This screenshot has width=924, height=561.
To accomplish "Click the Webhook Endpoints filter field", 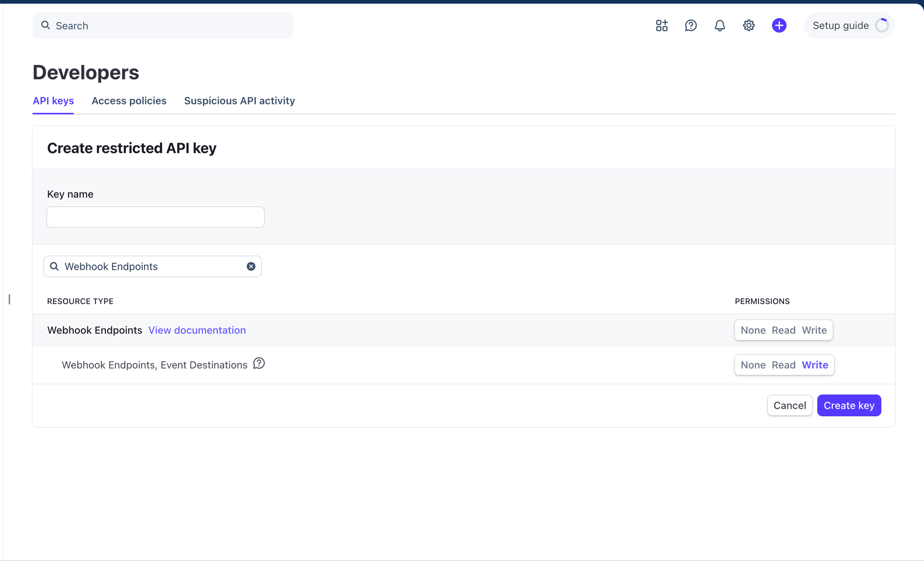I will (152, 266).
